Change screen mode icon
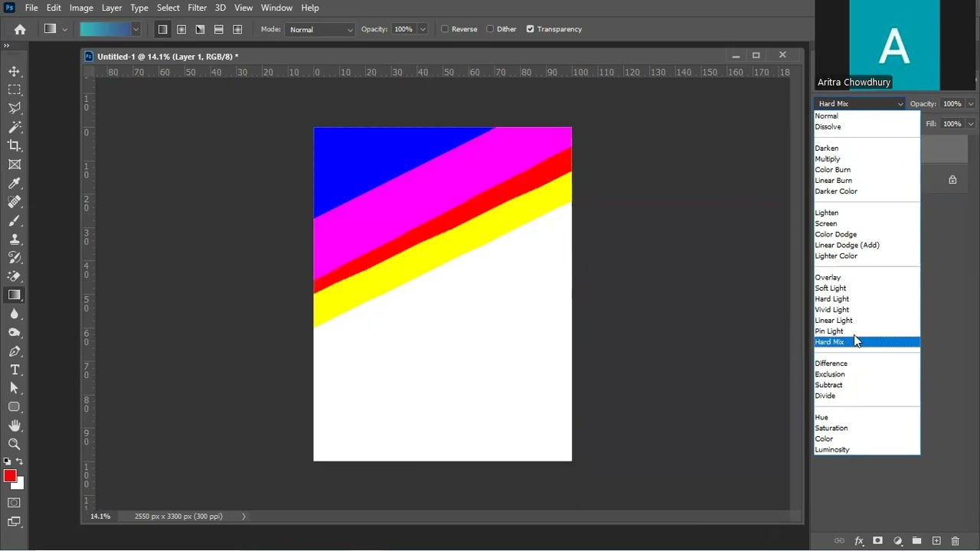 coord(15,522)
